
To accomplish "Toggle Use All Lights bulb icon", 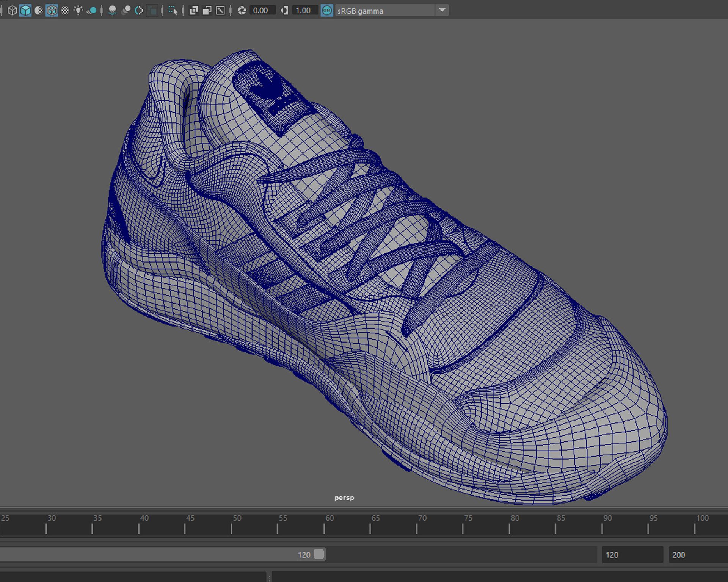I will point(78,11).
